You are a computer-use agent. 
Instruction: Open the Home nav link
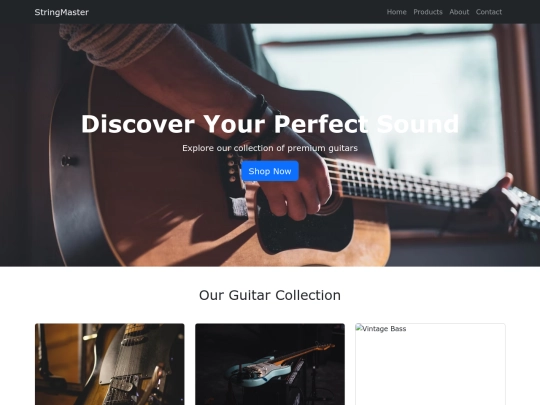396,12
